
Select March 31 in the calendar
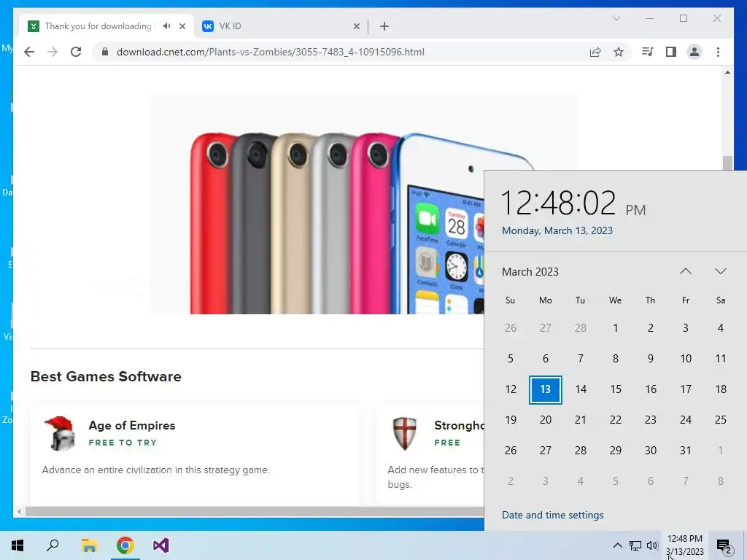click(x=686, y=451)
